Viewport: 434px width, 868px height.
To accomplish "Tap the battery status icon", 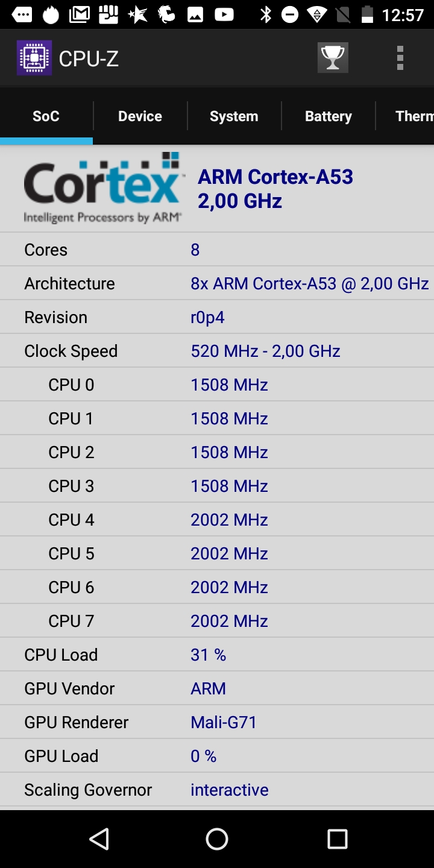I will click(367, 14).
